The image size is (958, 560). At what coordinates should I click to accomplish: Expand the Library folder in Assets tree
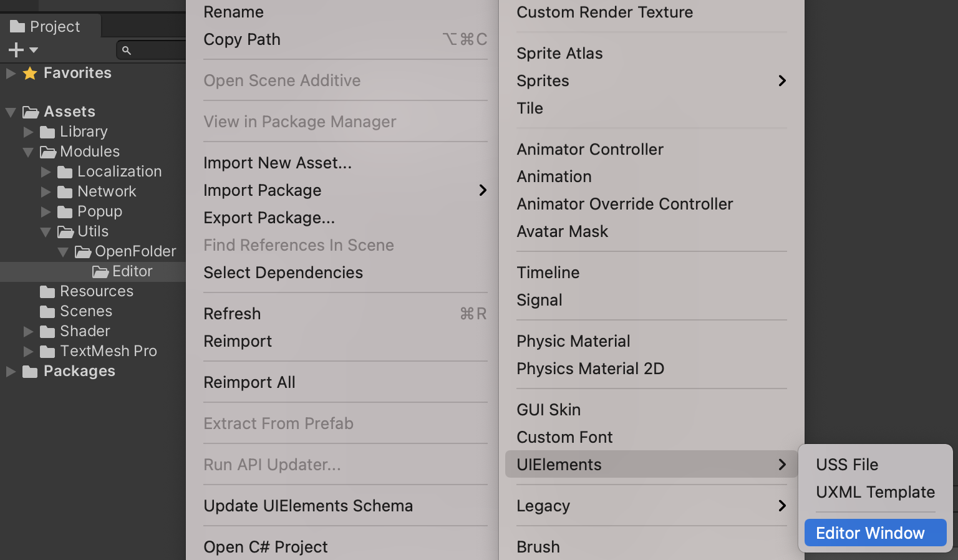click(x=28, y=132)
